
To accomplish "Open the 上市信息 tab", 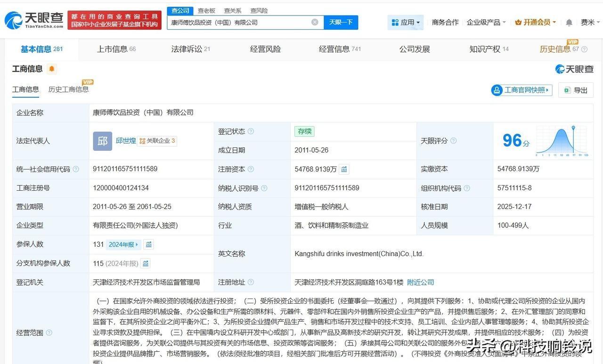I will (x=116, y=49).
